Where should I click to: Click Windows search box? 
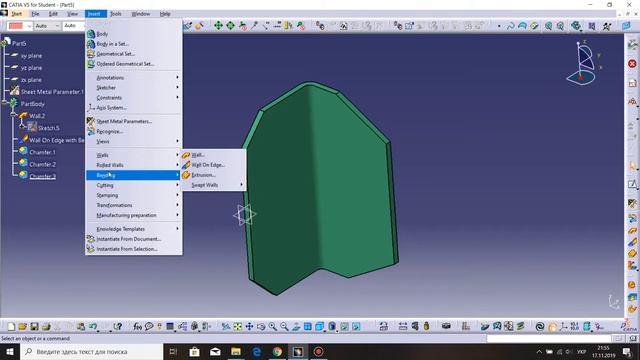click(x=91, y=351)
